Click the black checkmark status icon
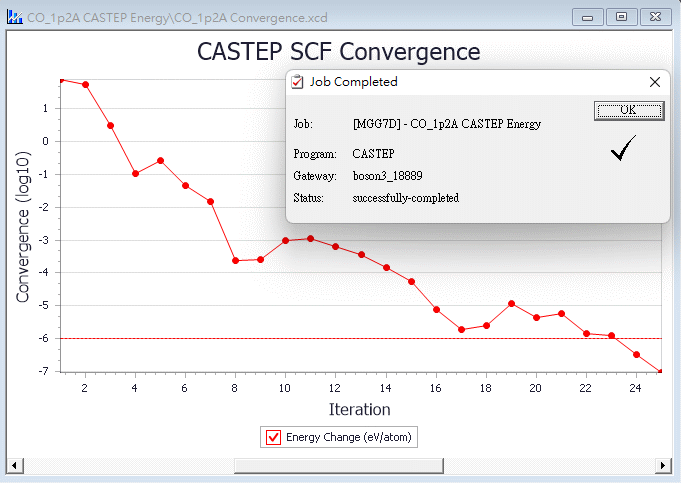This screenshot has width=681, height=483. point(625,149)
